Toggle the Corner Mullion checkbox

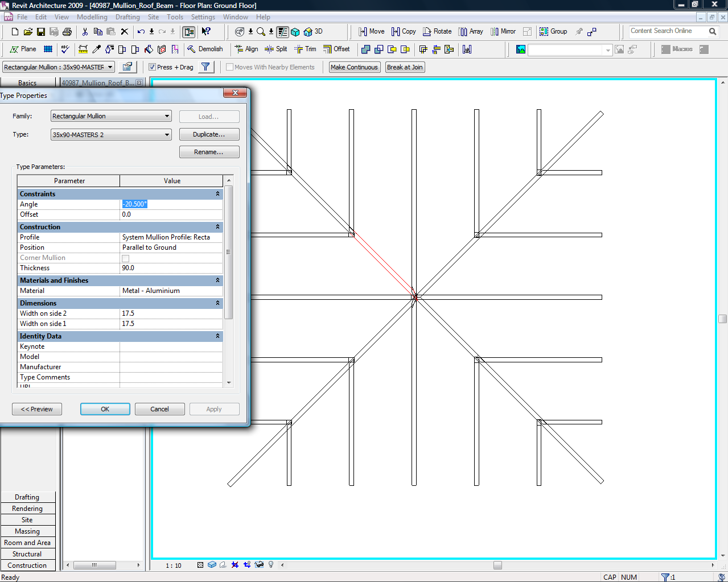126,258
